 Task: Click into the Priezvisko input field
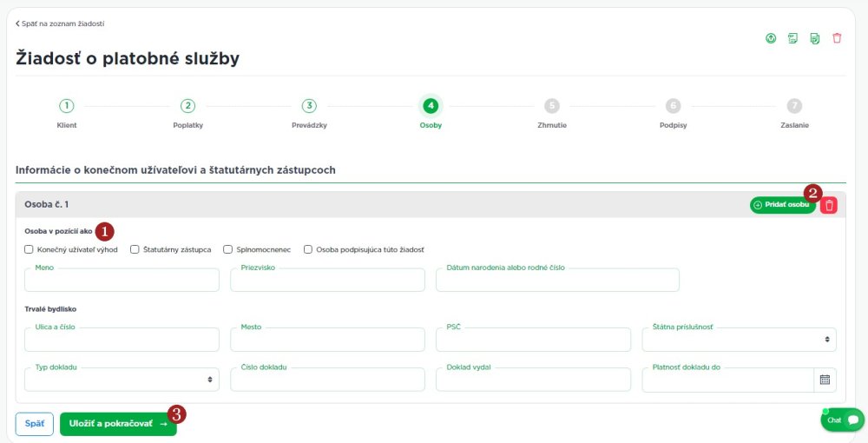(x=327, y=280)
